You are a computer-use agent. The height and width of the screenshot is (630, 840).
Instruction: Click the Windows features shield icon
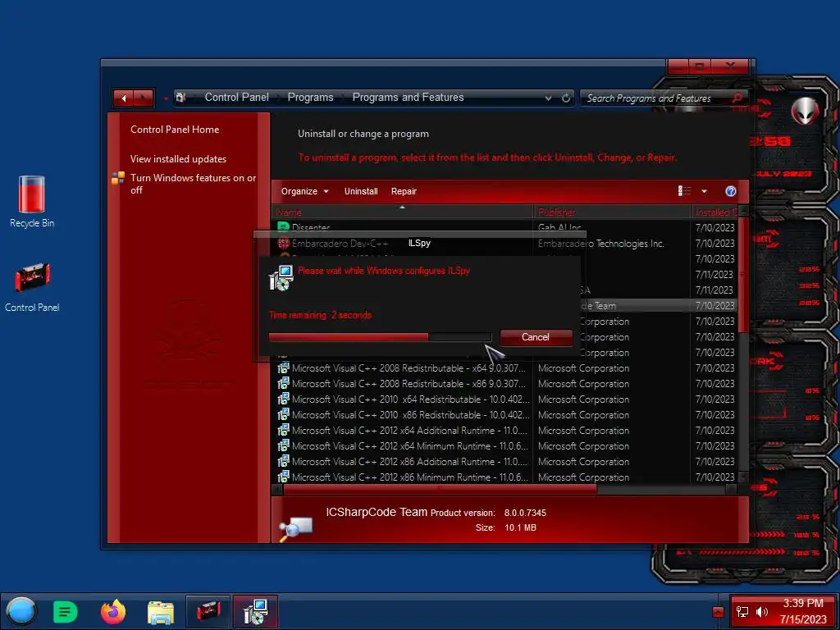click(118, 178)
